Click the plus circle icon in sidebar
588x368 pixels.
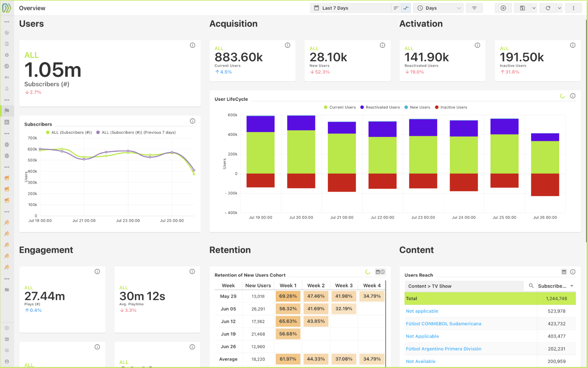(7, 328)
